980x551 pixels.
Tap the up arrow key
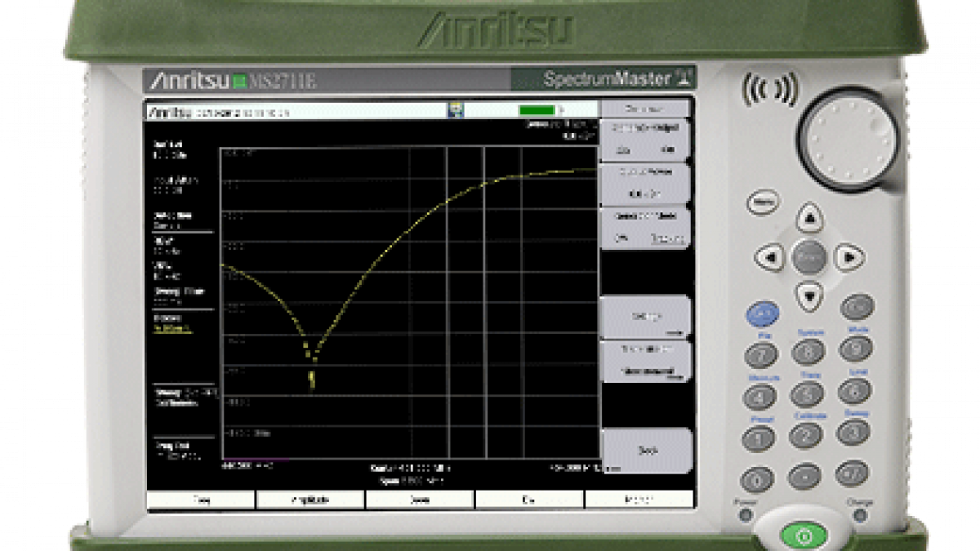click(x=808, y=218)
